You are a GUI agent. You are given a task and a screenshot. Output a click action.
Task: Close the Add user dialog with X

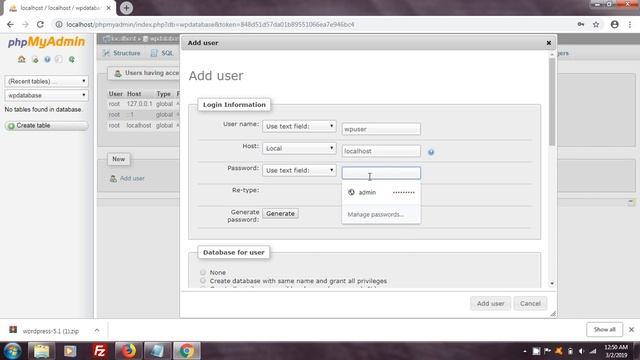click(549, 43)
